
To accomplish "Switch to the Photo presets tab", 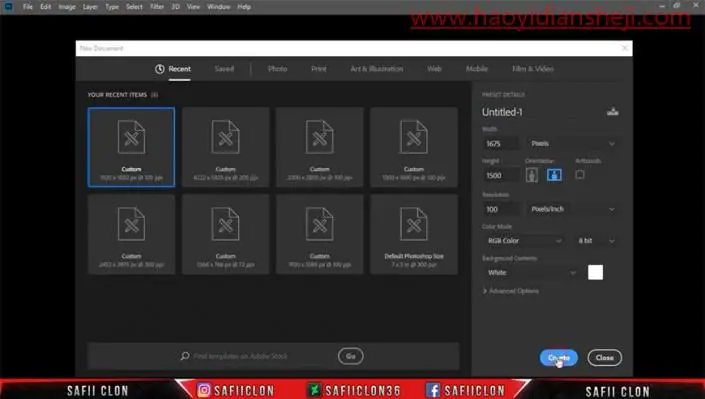I will (277, 69).
